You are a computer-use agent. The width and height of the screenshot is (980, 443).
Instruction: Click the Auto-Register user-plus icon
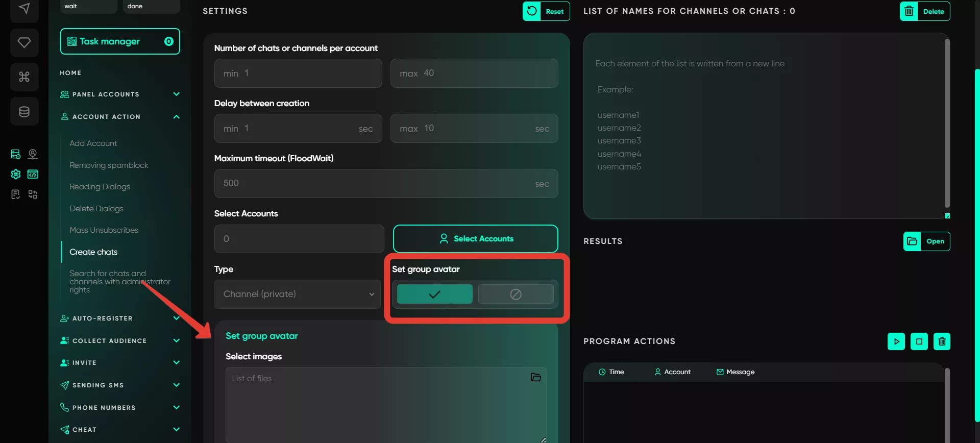[x=64, y=318]
